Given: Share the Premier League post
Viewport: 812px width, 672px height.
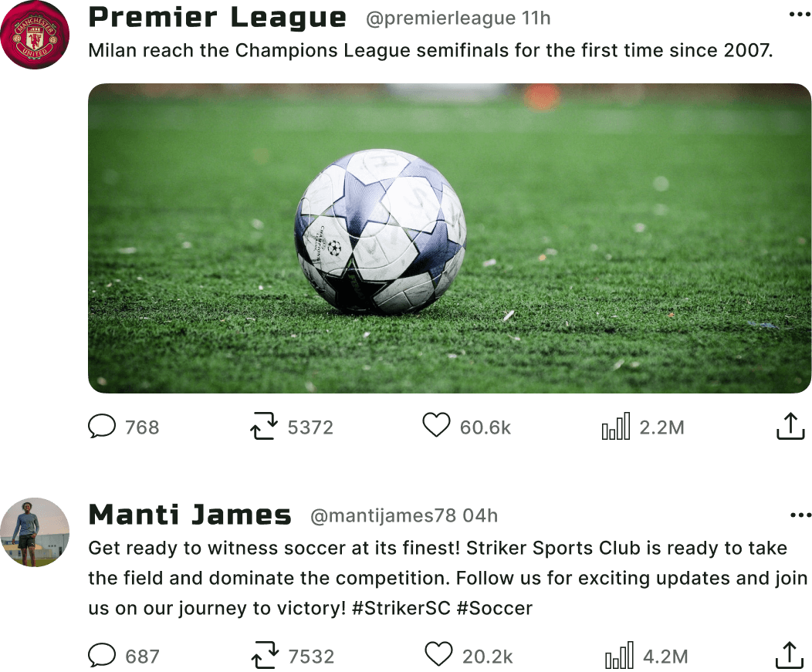Looking at the screenshot, I should click(x=790, y=426).
